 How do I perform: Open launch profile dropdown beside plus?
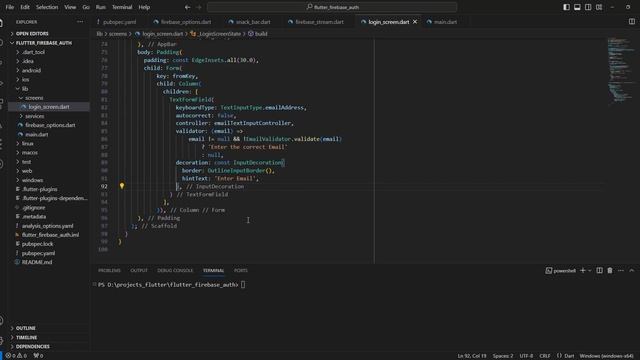[589, 270]
